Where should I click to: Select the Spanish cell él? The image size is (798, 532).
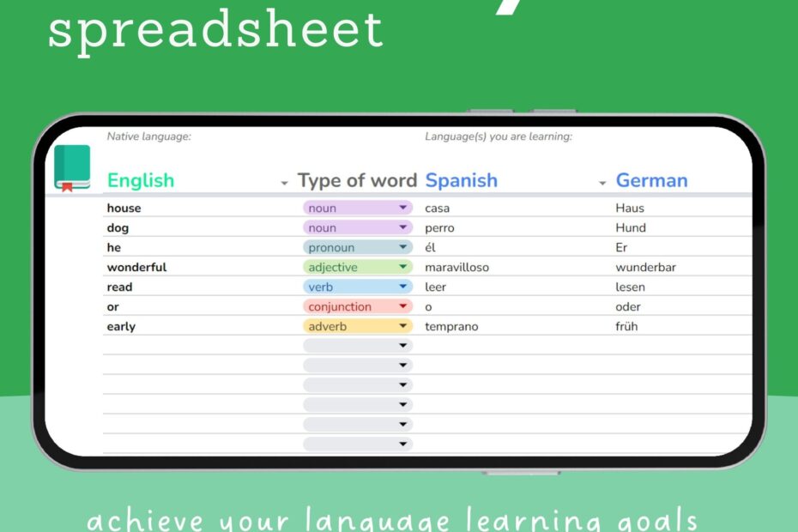(430, 247)
